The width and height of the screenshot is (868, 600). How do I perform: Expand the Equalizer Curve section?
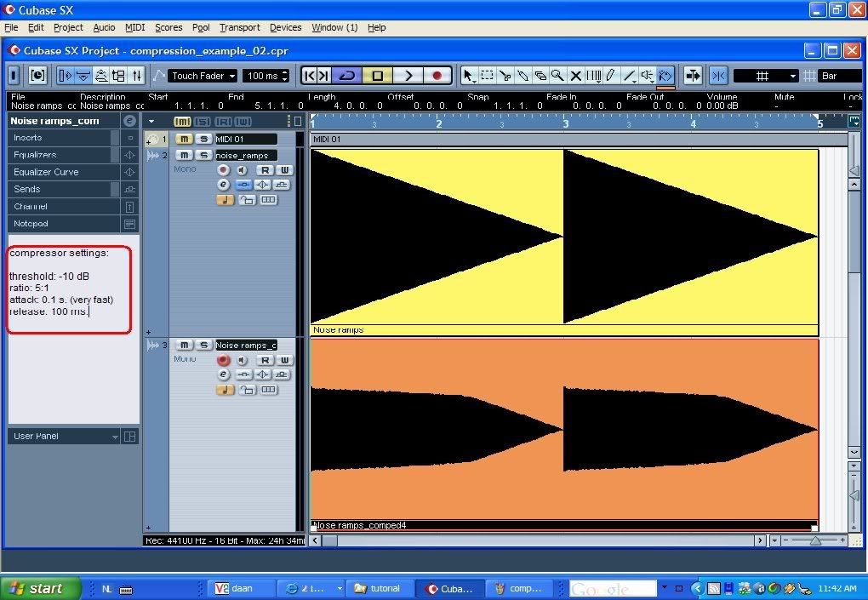(x=64, y=172)
